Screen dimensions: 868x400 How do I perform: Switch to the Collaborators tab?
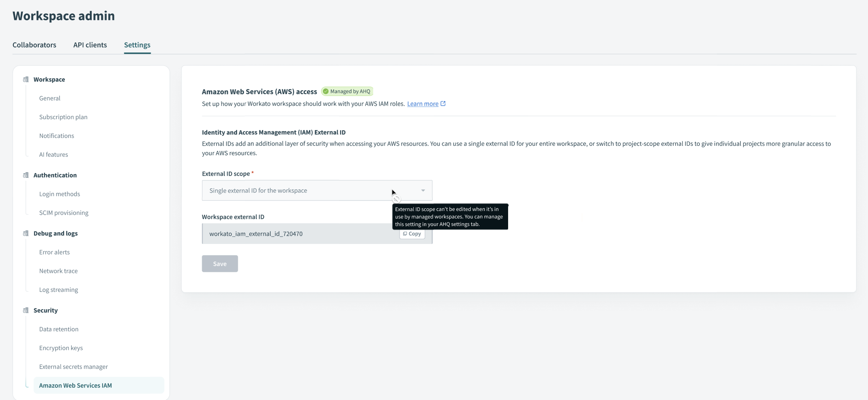[x=34, y=45]
